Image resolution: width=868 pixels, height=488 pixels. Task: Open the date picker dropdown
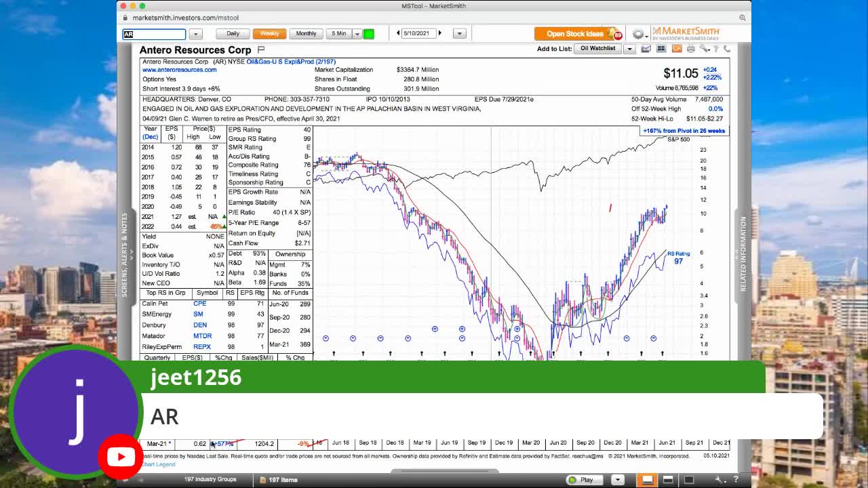459,33
